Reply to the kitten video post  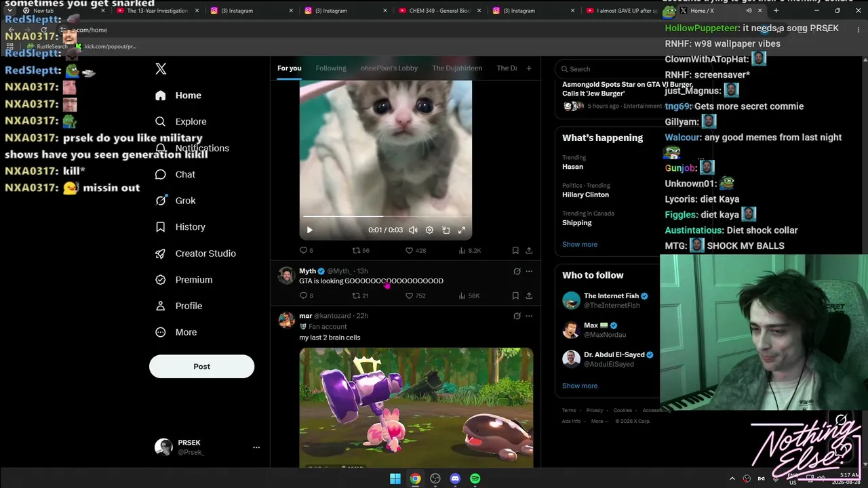coord(307,250)
